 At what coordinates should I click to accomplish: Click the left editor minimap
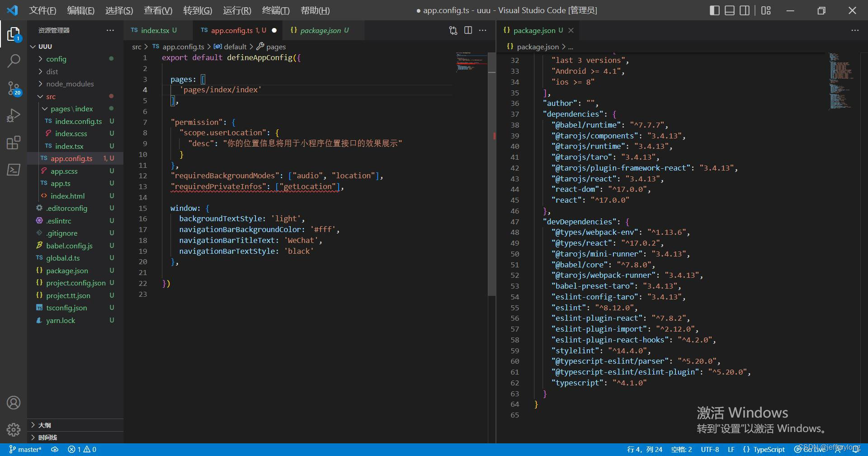[472, 63]
